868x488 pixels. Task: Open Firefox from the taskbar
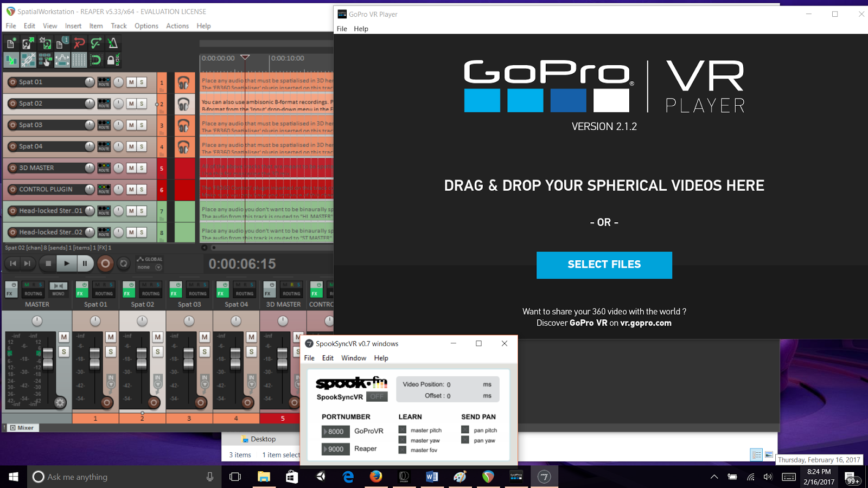click(x=375, y=477)
